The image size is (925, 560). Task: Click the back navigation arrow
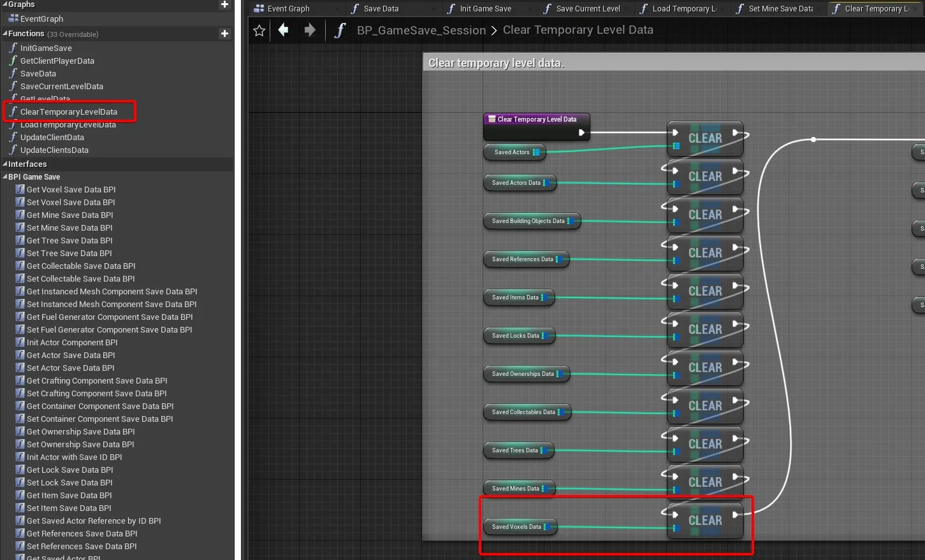point(284,30)
